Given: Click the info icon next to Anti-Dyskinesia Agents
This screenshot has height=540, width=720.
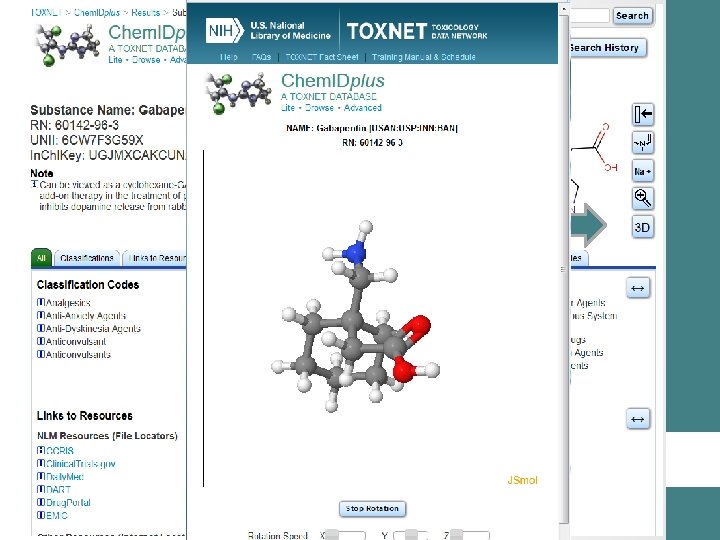Looking at the screenshot, I should coord(40,328).
